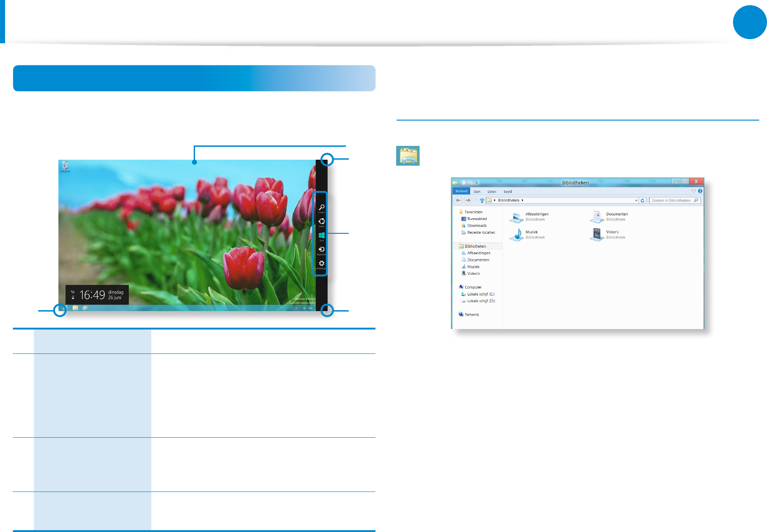The image size is (767, 532).
Task: Click the ENG language indicator in the tray
Action: point(311,308)
